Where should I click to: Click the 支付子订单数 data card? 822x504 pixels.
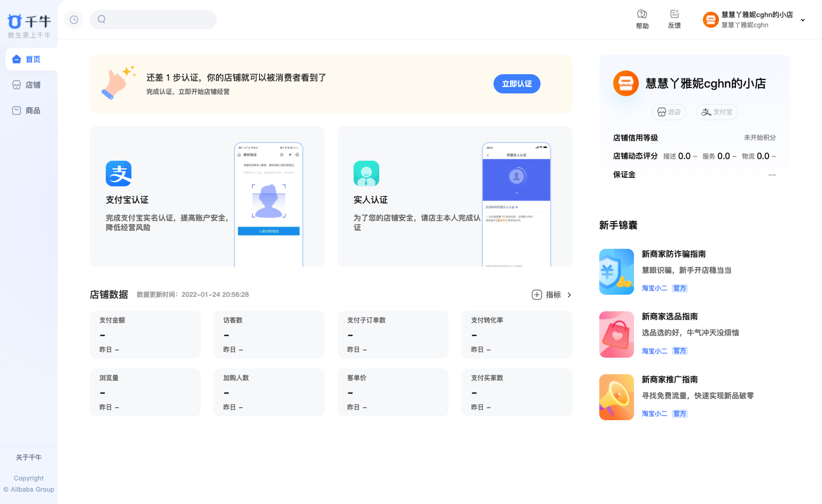coord(393,335)
